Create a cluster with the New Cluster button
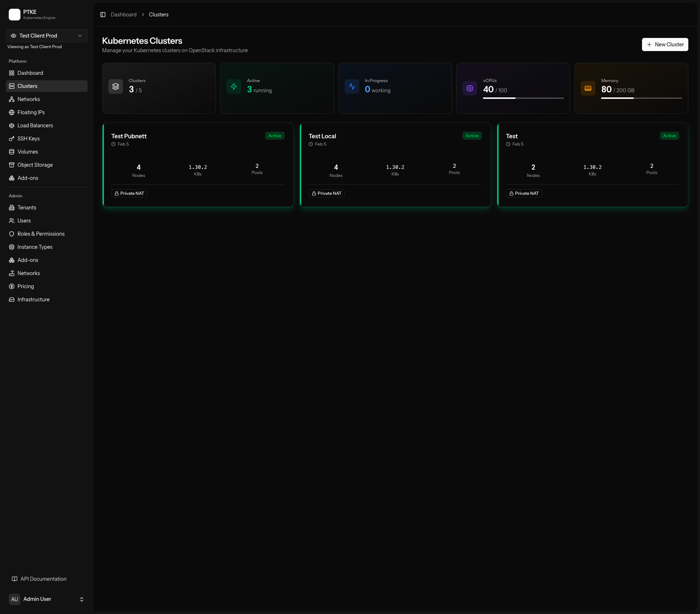This screenshot has width=700, height=614. point(665,44)
